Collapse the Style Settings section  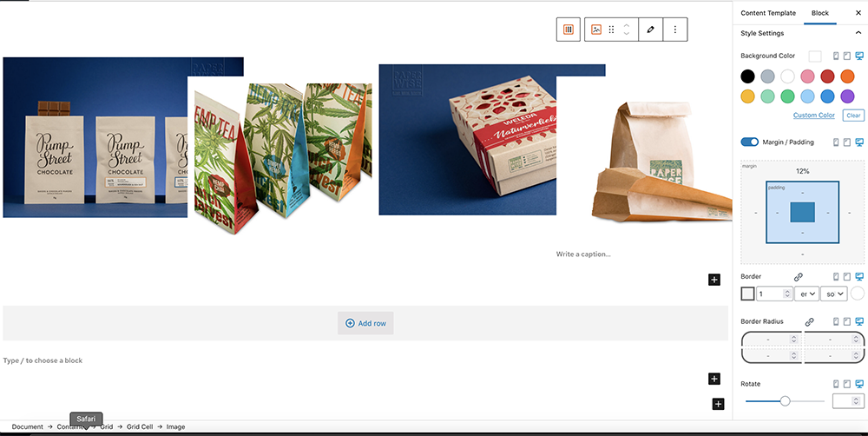[858, 33]
